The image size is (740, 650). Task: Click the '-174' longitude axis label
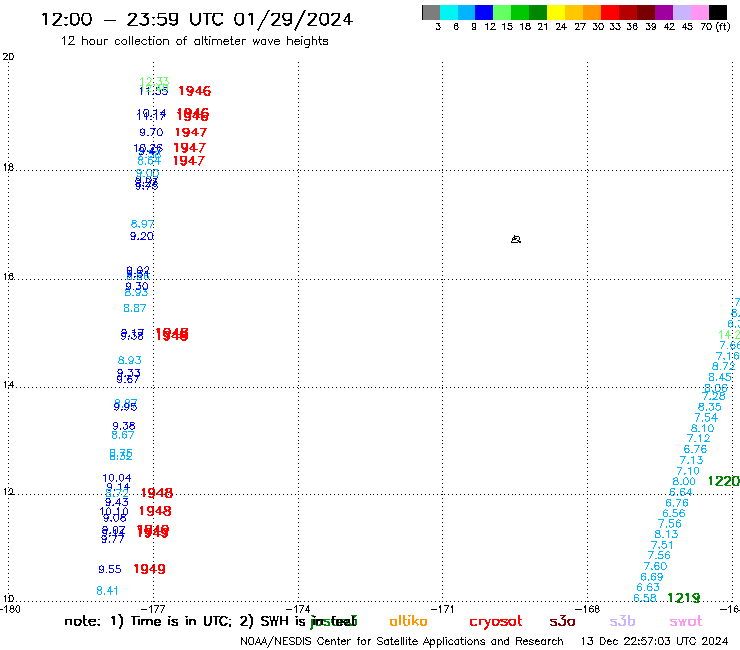click(299, 609)
